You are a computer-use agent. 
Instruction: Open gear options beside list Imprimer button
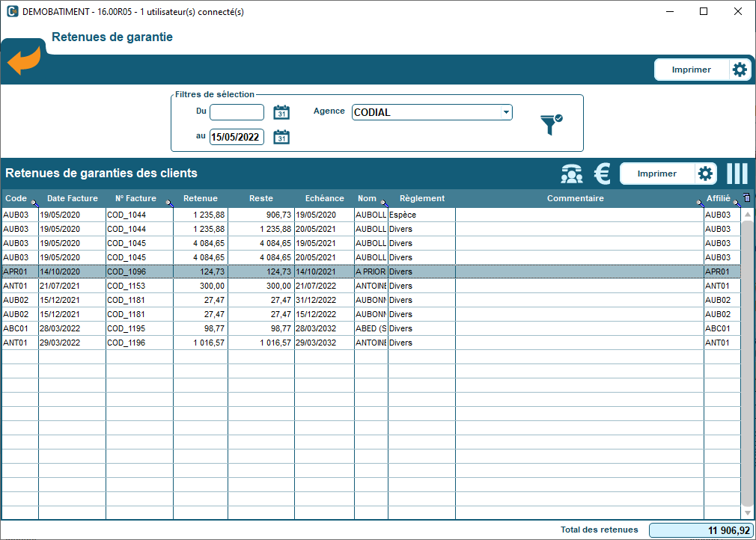pyautogui.click(x=705, y=174)
